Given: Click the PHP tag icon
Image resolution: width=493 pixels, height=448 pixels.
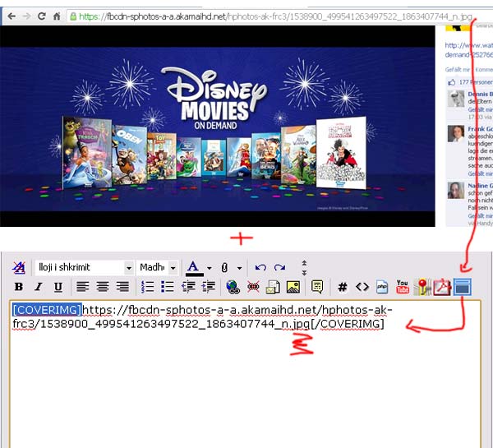Looking at the screenshot, I should click(x=382, y=287).
